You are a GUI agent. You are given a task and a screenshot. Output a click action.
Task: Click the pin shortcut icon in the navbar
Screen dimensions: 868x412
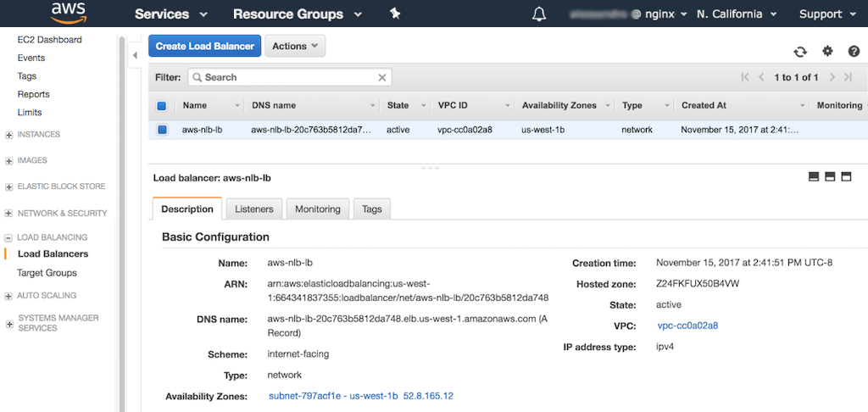tap(394, 14)
